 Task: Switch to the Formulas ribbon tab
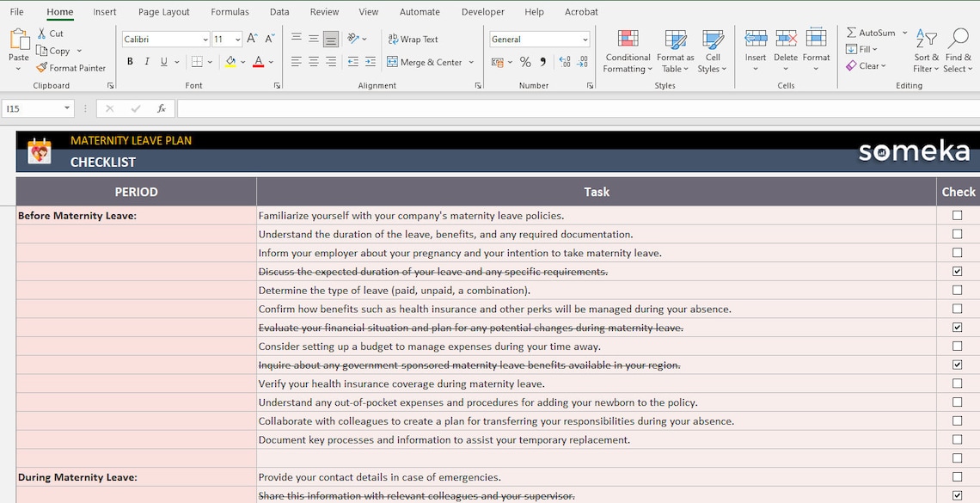(230, 11)
